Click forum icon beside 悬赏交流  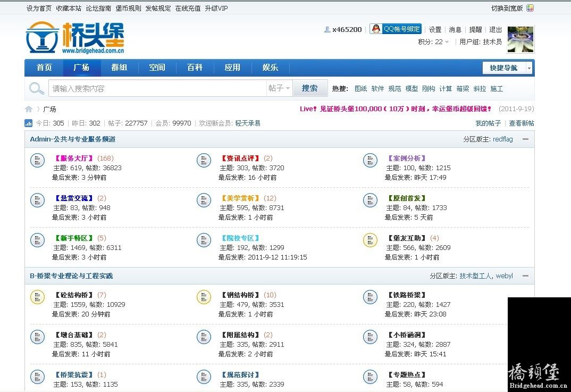[x=37, y=200]
